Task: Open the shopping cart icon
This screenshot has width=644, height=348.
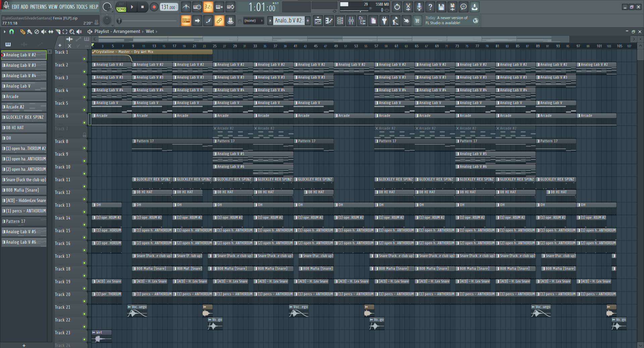Action: [417, 21]
